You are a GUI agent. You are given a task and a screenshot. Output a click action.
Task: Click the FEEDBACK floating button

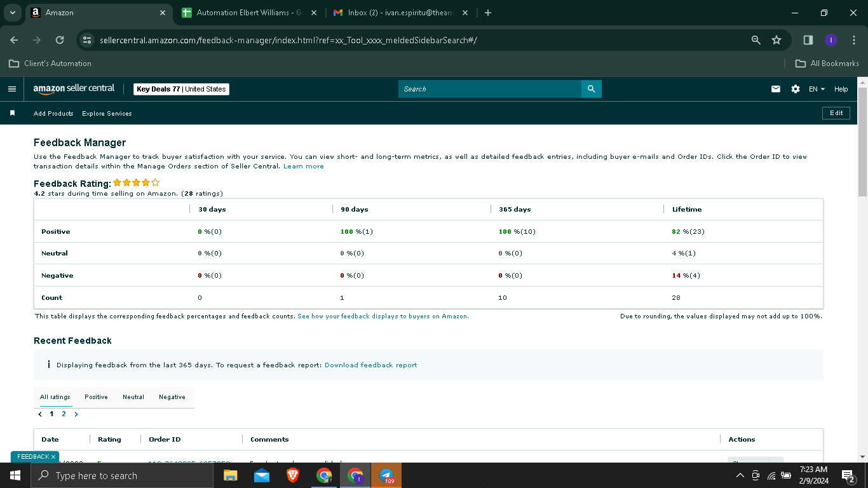tap(35, 457)
